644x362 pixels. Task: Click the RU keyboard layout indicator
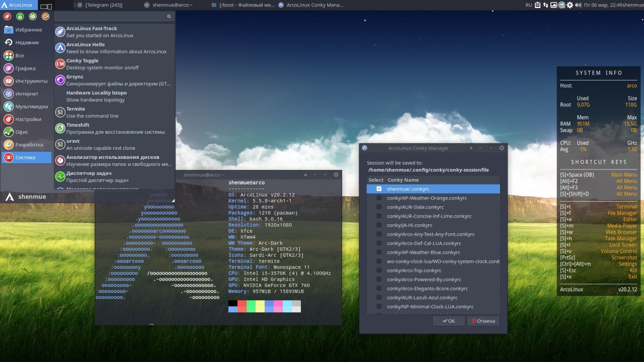[x=529, y=5]
